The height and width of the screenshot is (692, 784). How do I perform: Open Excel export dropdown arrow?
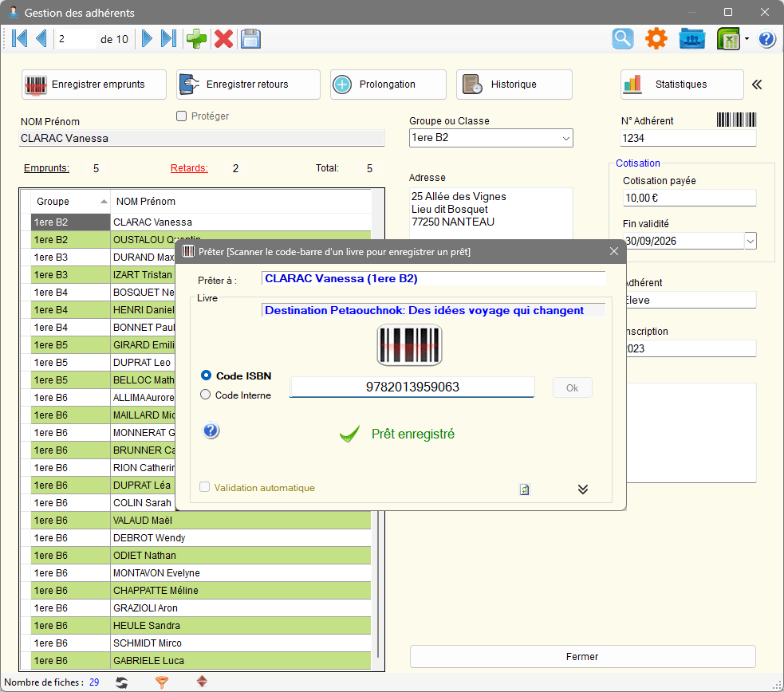click(747, 38)
